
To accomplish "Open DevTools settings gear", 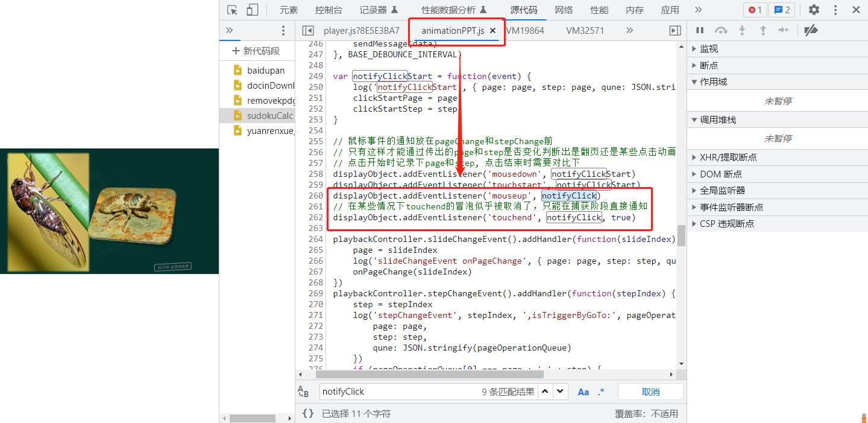I will click(814, 10).
